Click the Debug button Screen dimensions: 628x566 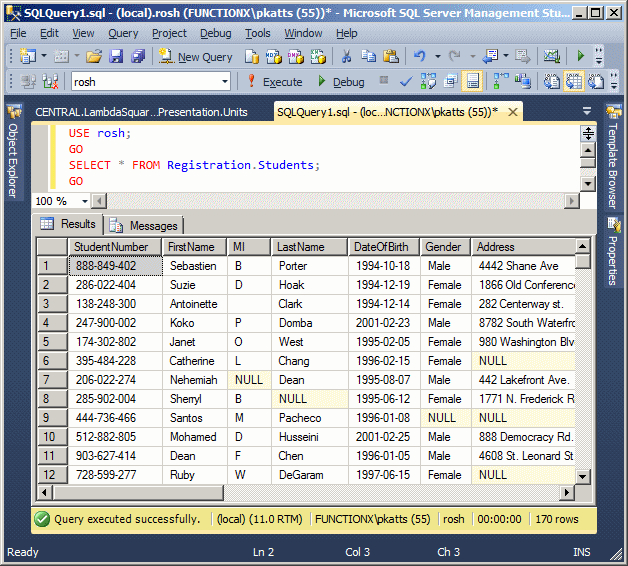pos(341,82)
